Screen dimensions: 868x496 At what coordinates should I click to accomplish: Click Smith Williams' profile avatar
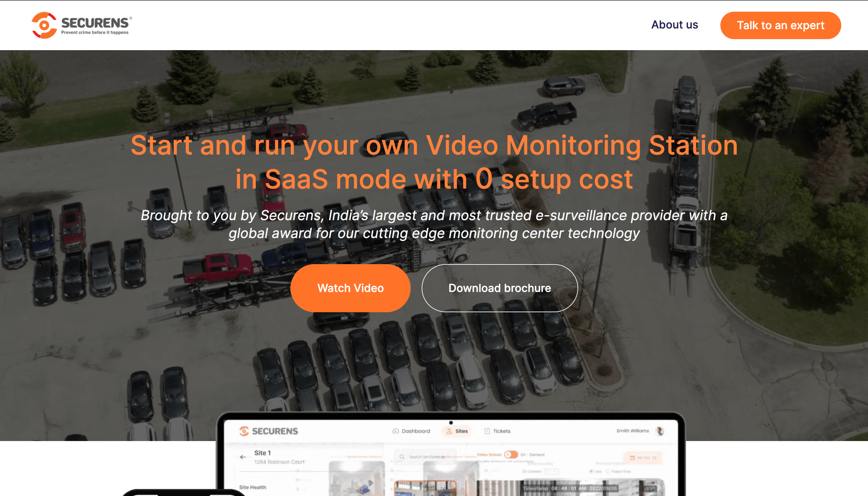coord(660,431)
